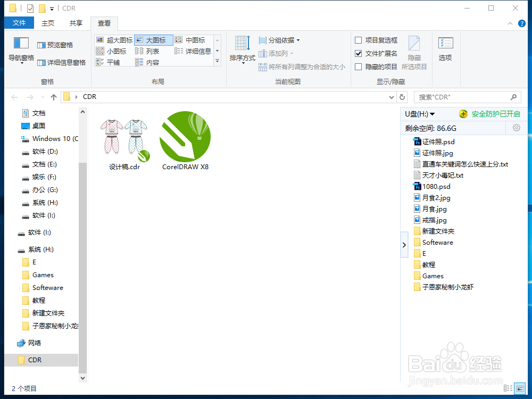Open 证件照.jpg in the U盘 panel
The image size is (532, 399).
tap(434, 153)
